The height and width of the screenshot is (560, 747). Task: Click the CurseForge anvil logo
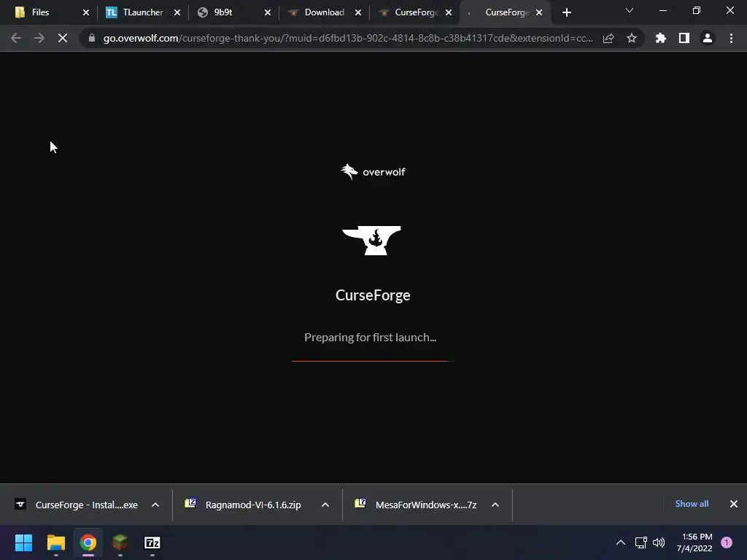coord(371,241)
